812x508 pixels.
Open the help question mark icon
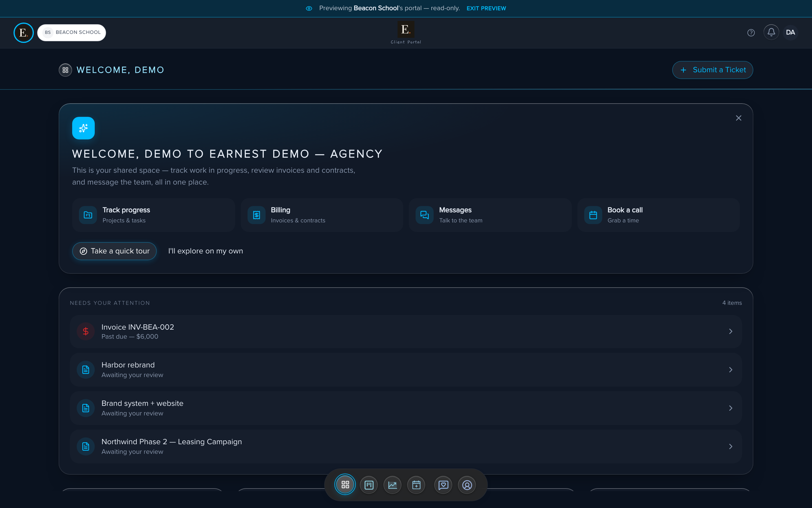tap(751, 32)
